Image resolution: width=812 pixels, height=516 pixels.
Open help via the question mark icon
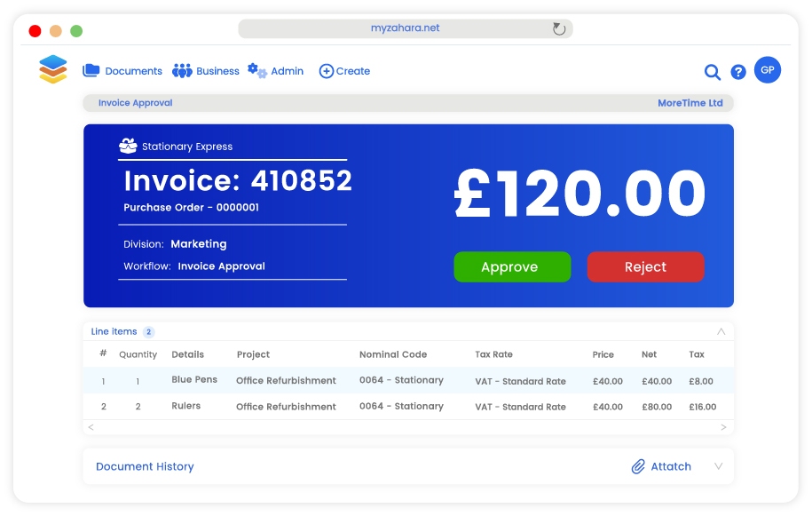click(x=738, y=72)
